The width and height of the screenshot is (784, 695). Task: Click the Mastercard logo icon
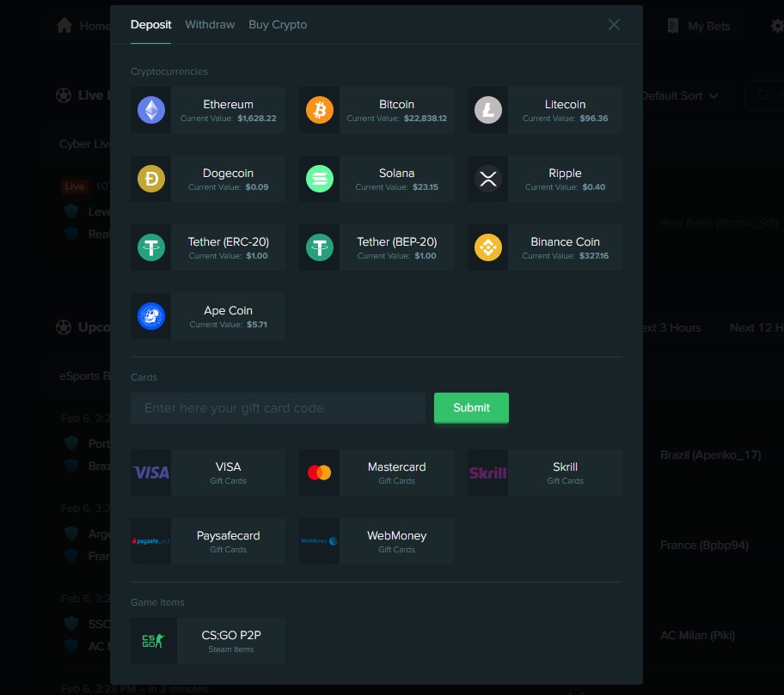(320, 472)
